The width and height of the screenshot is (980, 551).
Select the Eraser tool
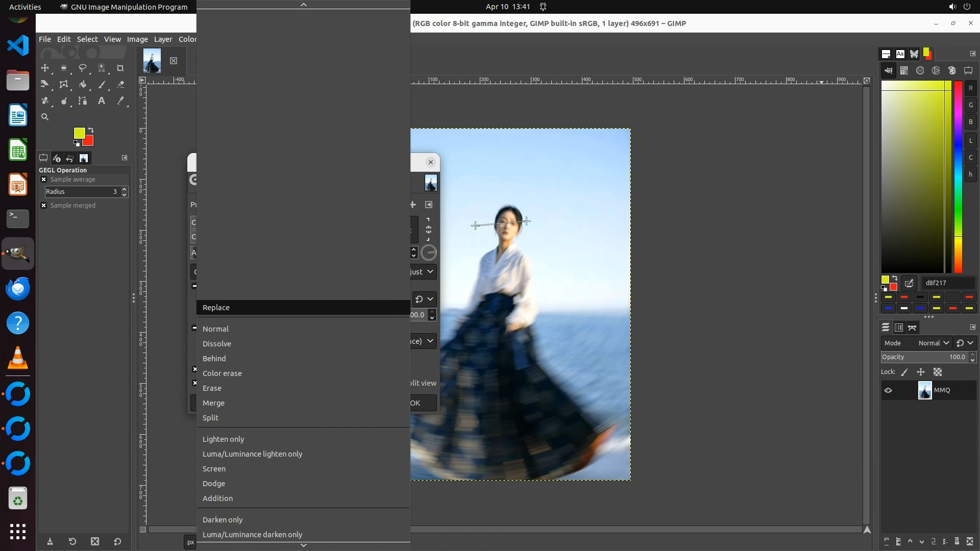[x=120, y=85]
